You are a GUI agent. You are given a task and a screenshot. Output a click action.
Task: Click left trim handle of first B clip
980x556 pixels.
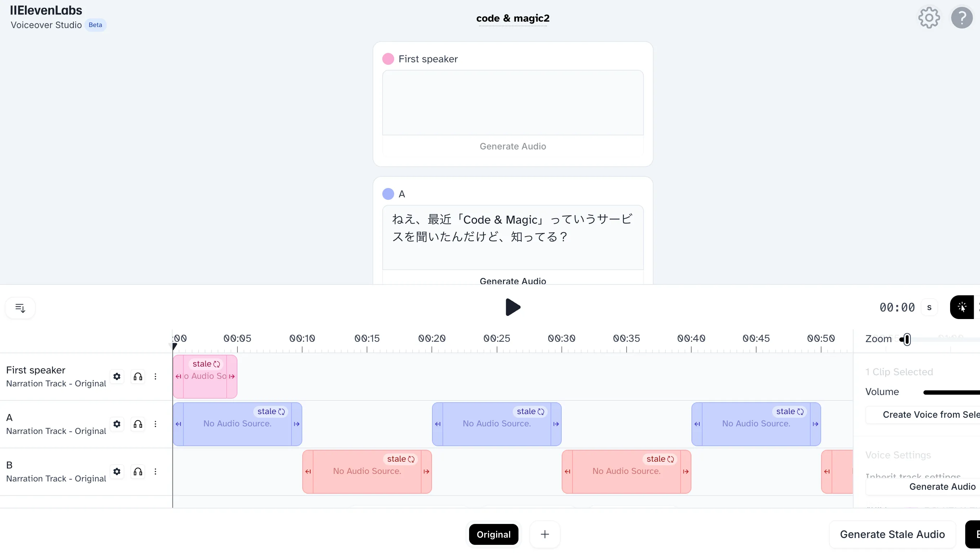click(x=308, y=472)
